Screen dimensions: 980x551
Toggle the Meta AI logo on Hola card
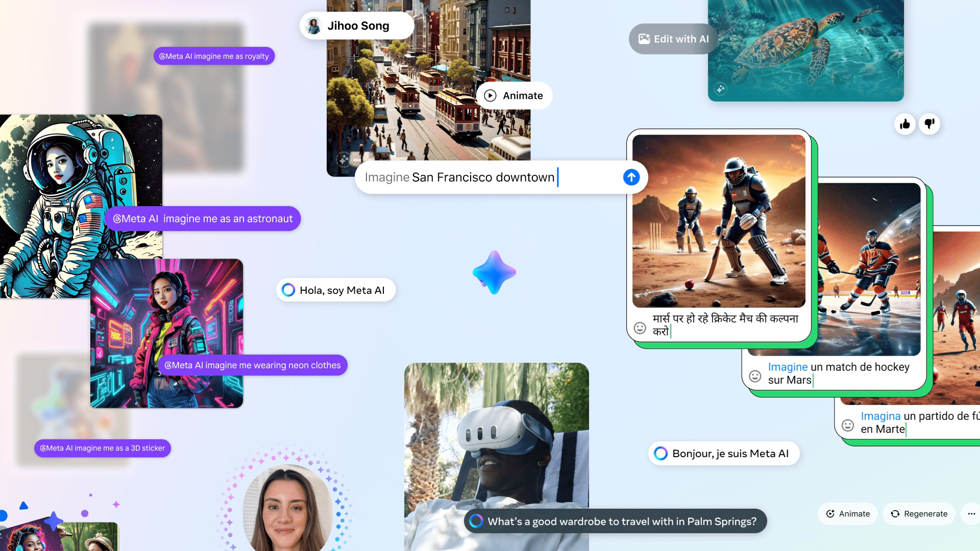pos(289,290)
